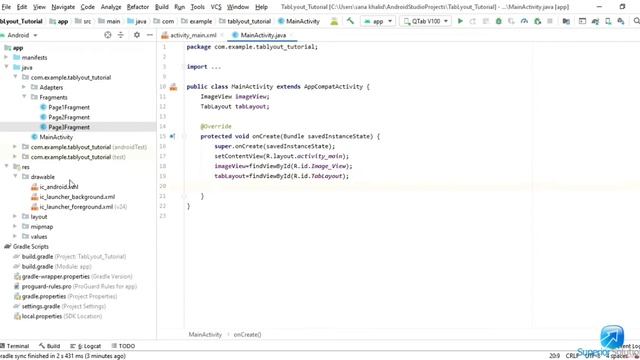Select Page3Fragment in the project tree

point(69,127)
